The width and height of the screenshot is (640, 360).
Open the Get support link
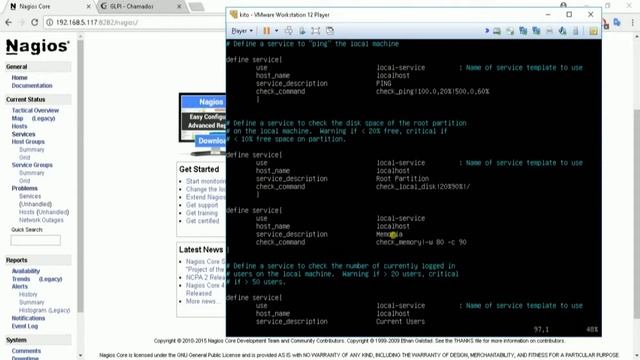click(202, 205)
